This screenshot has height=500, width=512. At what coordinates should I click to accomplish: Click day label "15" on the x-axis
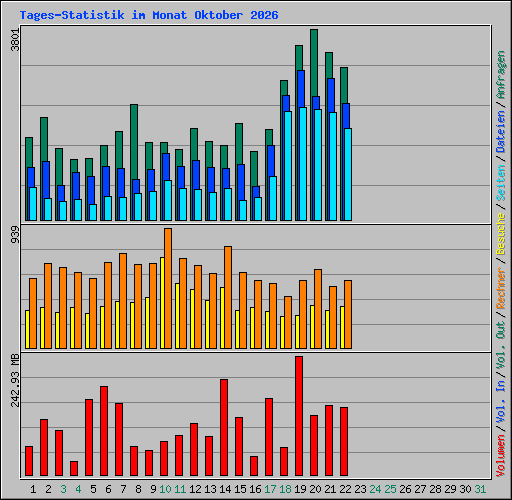click(240, 489)
